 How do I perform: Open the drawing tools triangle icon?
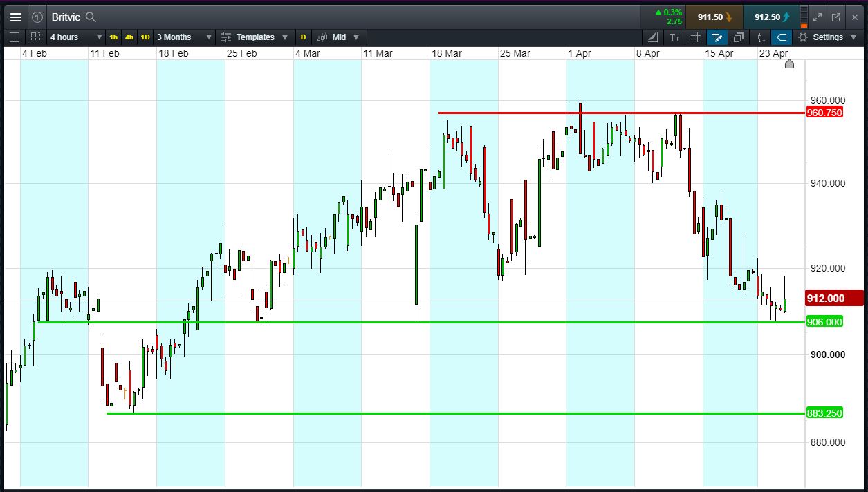pyautogui.click(x=653, y=37)
